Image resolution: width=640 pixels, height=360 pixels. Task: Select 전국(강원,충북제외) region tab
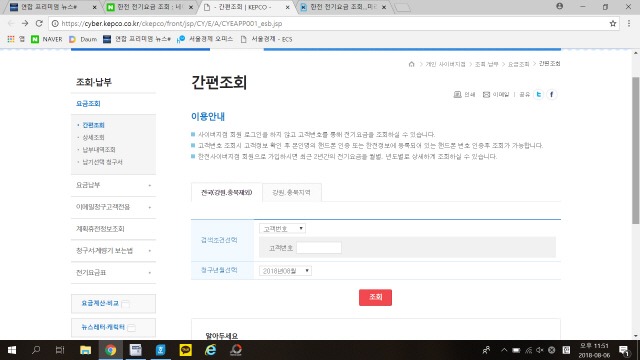[x=227, y=192]
